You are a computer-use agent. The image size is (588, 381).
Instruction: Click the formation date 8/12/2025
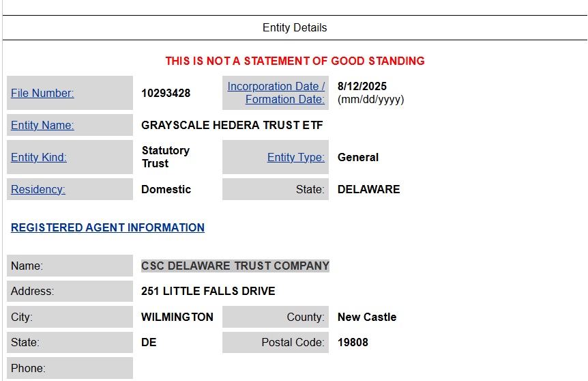tap(362, 87)
